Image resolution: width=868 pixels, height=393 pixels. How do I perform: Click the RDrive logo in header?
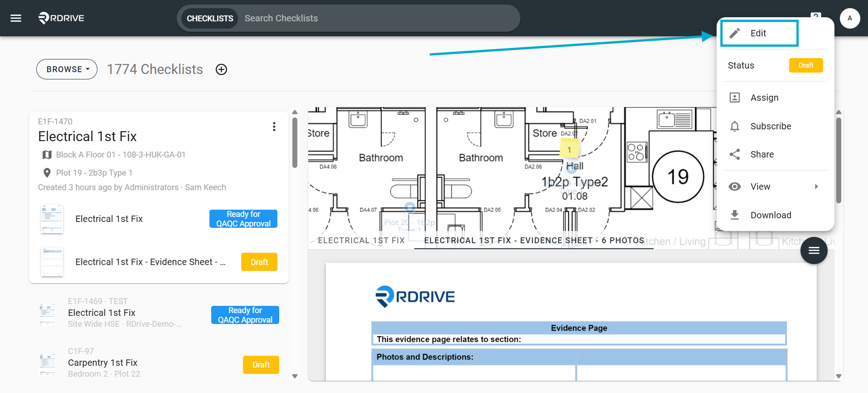click(61, 18)
